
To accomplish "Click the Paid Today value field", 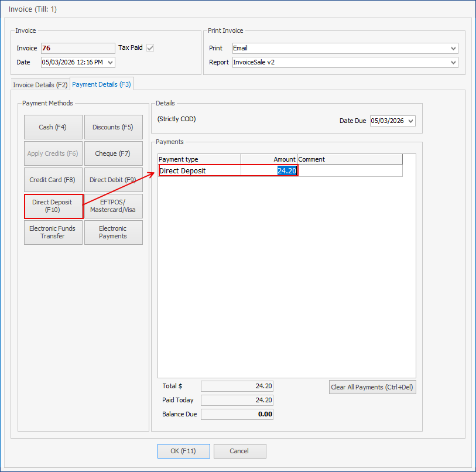I will point(237,401).
